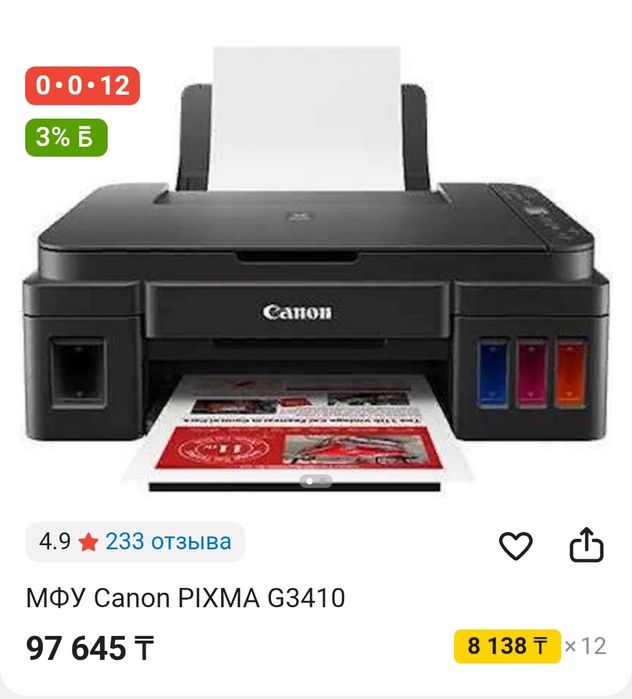Click the Canon logo on the printer
The image size is (632, 699).
click(297, 312)
